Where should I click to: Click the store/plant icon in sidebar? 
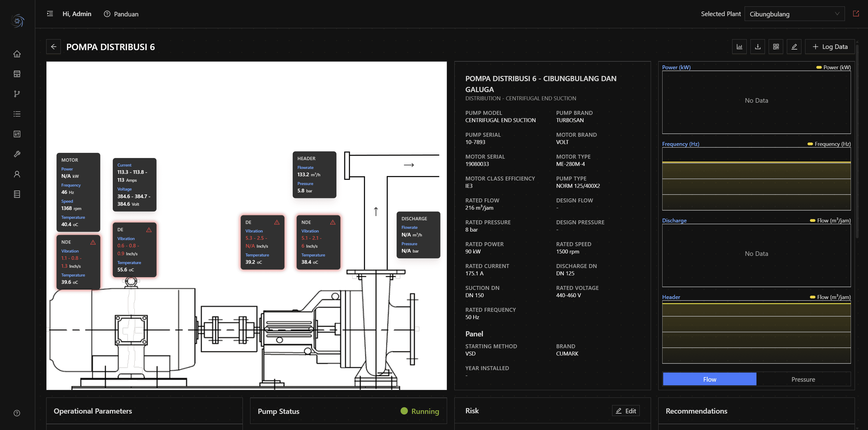[x=17, y=74]
